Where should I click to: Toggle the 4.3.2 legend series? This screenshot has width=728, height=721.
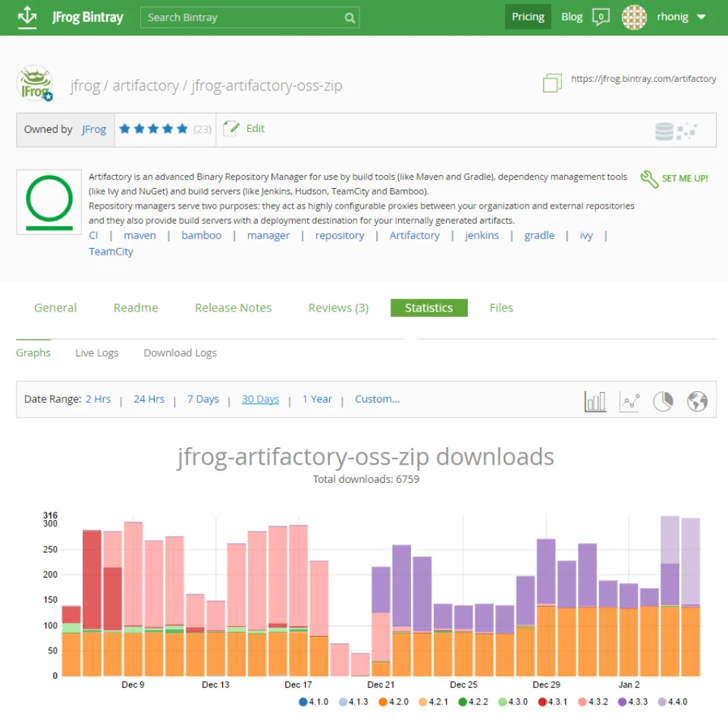593,701
